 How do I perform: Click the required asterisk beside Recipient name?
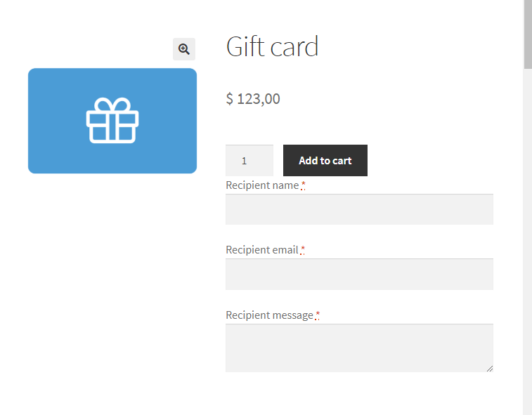tap(303, 185)
